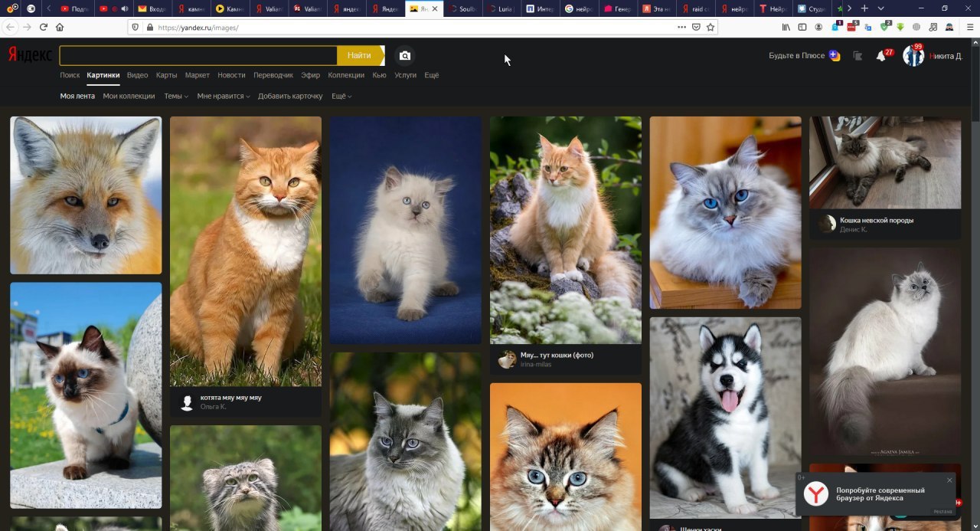Open Ещё in the top services menu
Image resolution: width=980 pixels, height=531 pixels.
[x=432, y=75]
